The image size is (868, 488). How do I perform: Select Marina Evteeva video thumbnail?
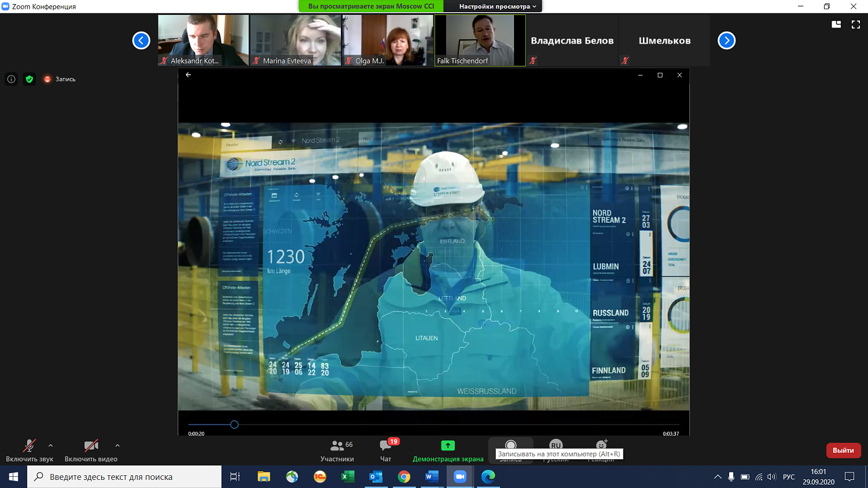coord(296,40)
